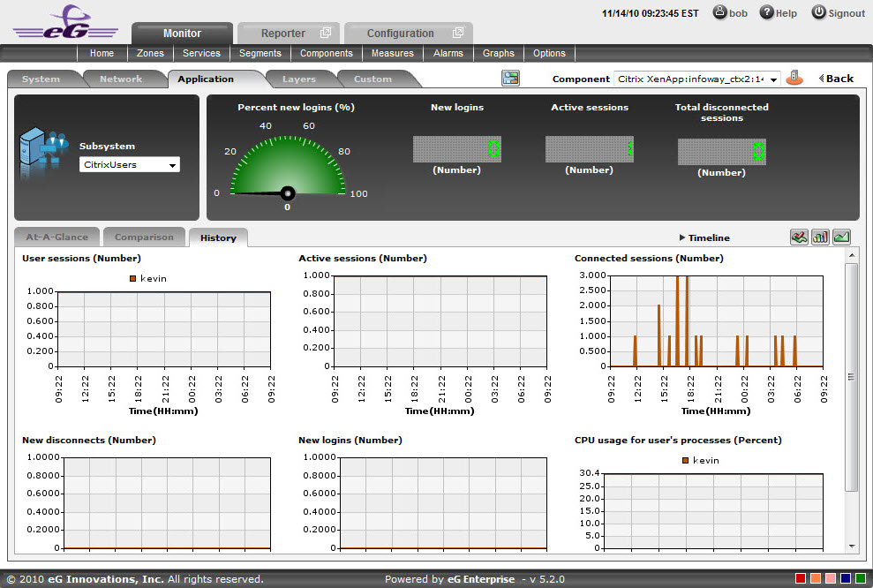Open the Zones menu
The image size is (873, 588).
click(x=150, y=53)
